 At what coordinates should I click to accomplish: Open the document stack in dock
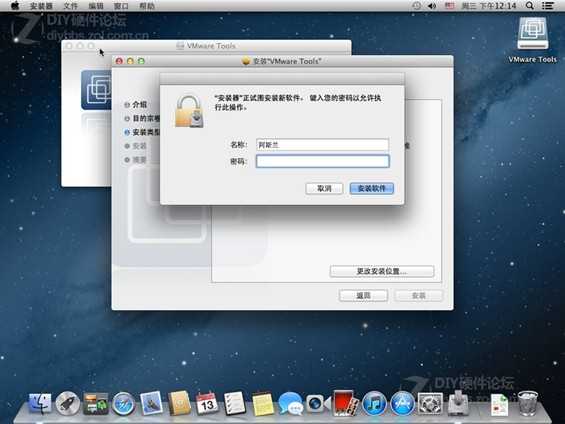click(499, 404)
